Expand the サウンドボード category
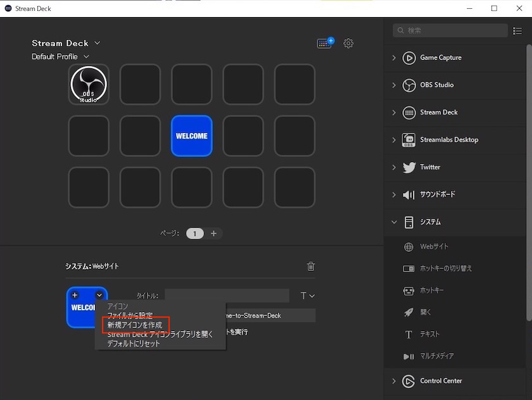 (x=394, y=194)
